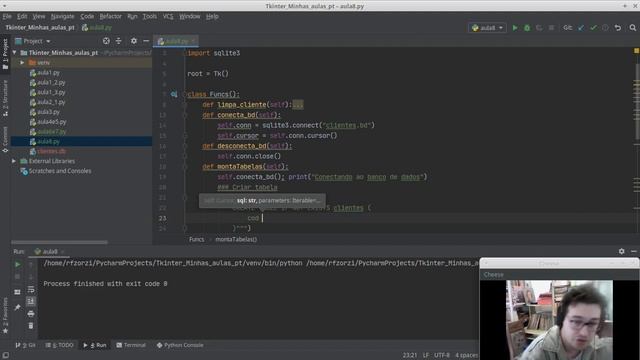
Task: Open the Code menu
Action: pyautogui.click(x=87, y=16)
